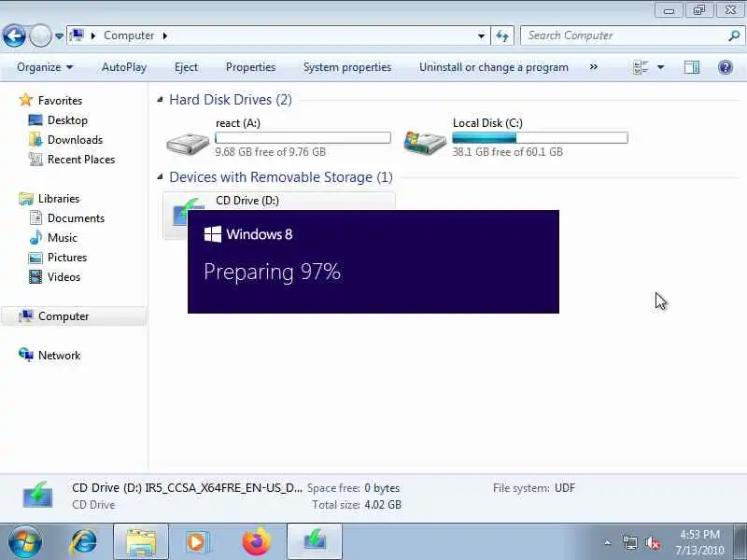
Task: Open System properties
Action: (x=347, y=67)
